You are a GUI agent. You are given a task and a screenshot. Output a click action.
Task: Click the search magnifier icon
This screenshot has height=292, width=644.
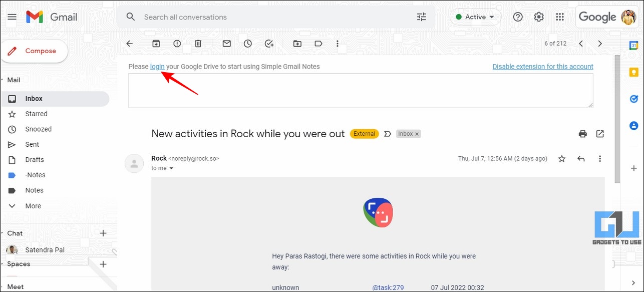tap(131, 17)
